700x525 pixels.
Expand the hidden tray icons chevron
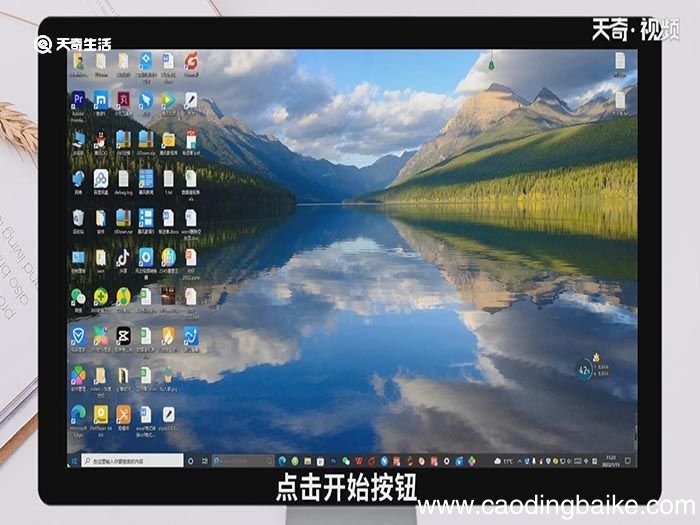point(519,461)
